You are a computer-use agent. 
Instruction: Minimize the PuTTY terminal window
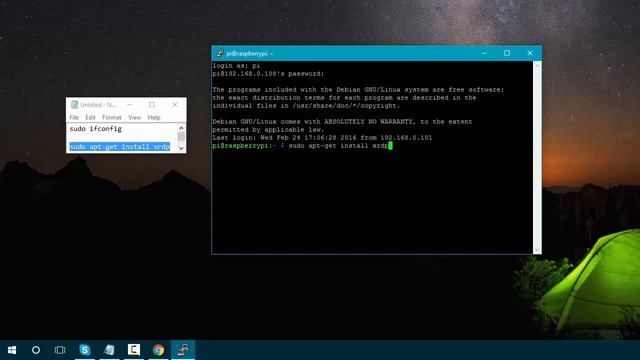point(484,53)
